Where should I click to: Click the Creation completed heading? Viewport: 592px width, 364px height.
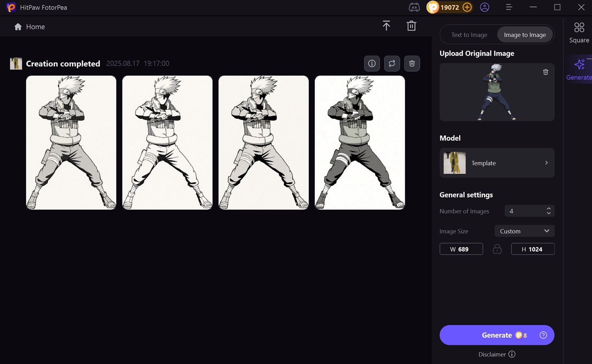tap(63, 64)
